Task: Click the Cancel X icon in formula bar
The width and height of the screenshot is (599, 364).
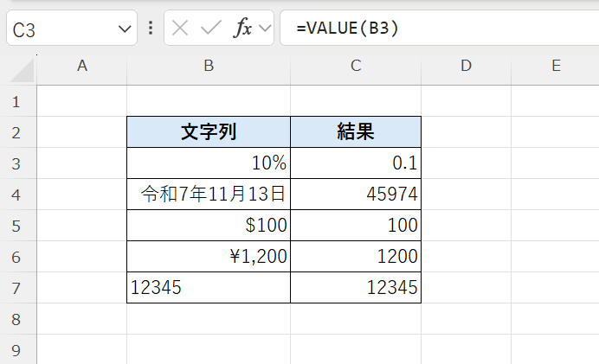Action: coord(180,28)
